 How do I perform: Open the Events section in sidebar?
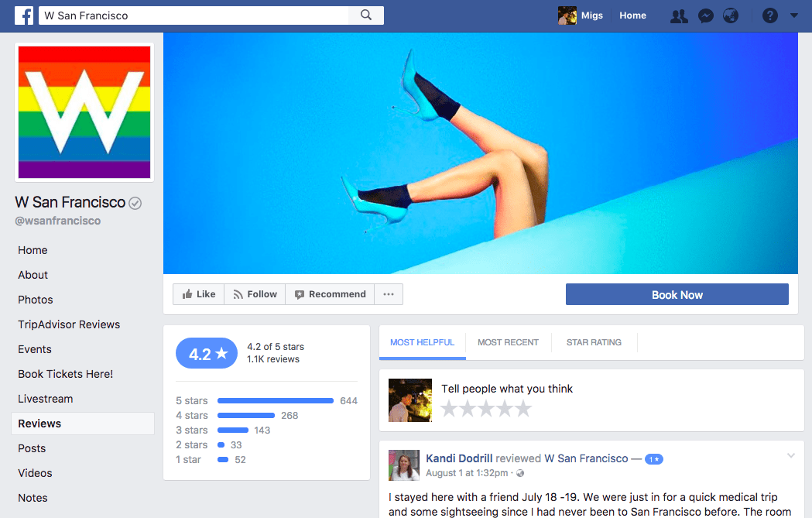pos(35,350)
